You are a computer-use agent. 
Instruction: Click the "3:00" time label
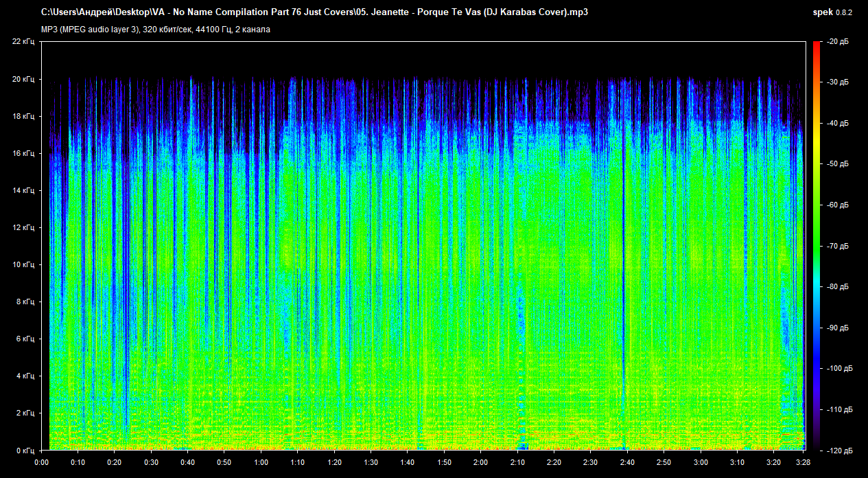pos(701,462)
